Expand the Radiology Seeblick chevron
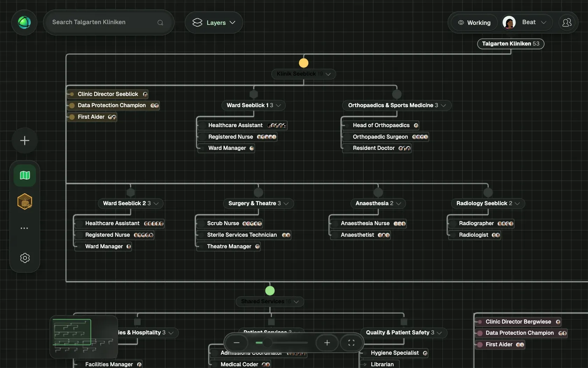The image size is (588, 368). (x=517, y=203)
